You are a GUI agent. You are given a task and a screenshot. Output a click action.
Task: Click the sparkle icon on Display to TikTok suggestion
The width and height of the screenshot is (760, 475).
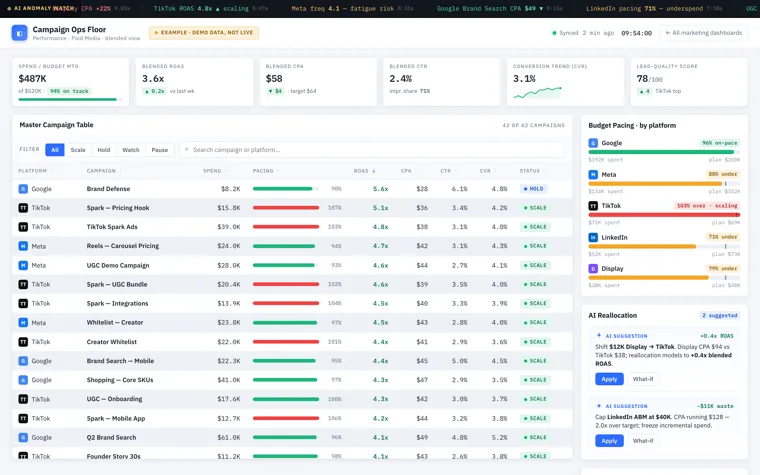pyautogui.click(x=599, y=335)
